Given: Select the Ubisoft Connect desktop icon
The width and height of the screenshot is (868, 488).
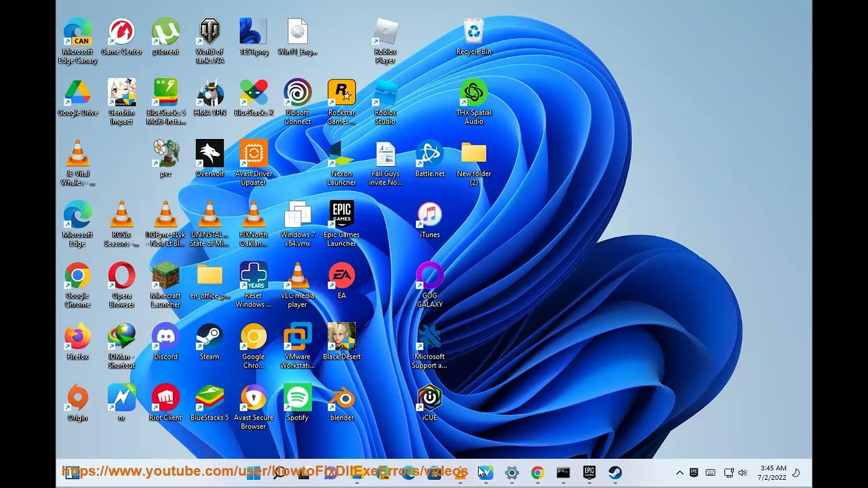Looking at the screenshot, I should coord(297,102).
